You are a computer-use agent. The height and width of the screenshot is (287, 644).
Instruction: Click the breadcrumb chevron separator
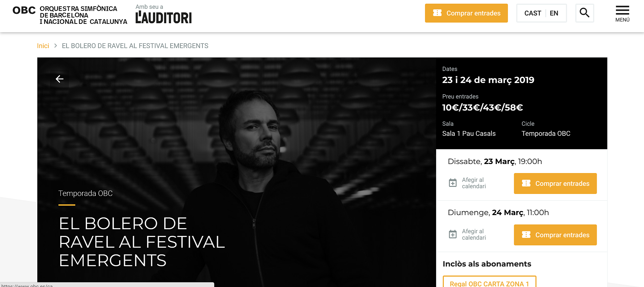coord(56,46)
